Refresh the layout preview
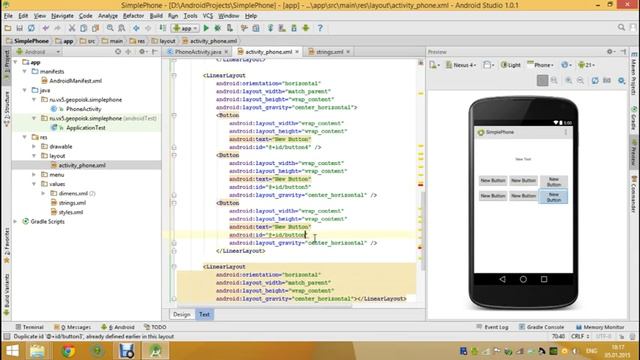 pos(595,80)
